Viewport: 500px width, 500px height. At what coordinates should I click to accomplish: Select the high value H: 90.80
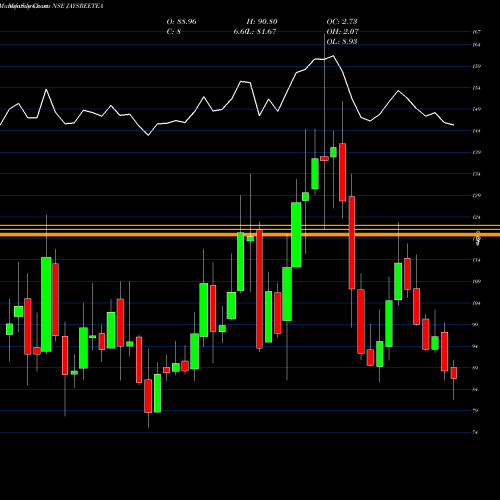click(262, 22)
